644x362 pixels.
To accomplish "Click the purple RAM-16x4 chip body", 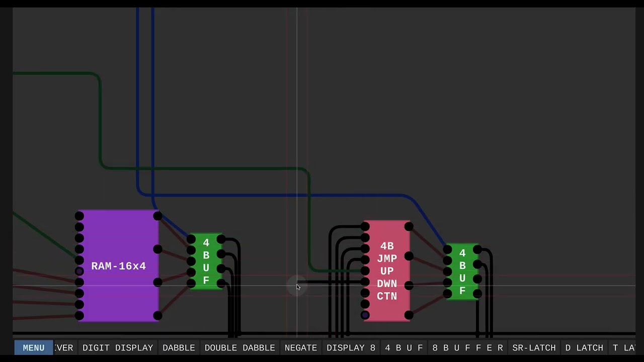I will (119, 266).
